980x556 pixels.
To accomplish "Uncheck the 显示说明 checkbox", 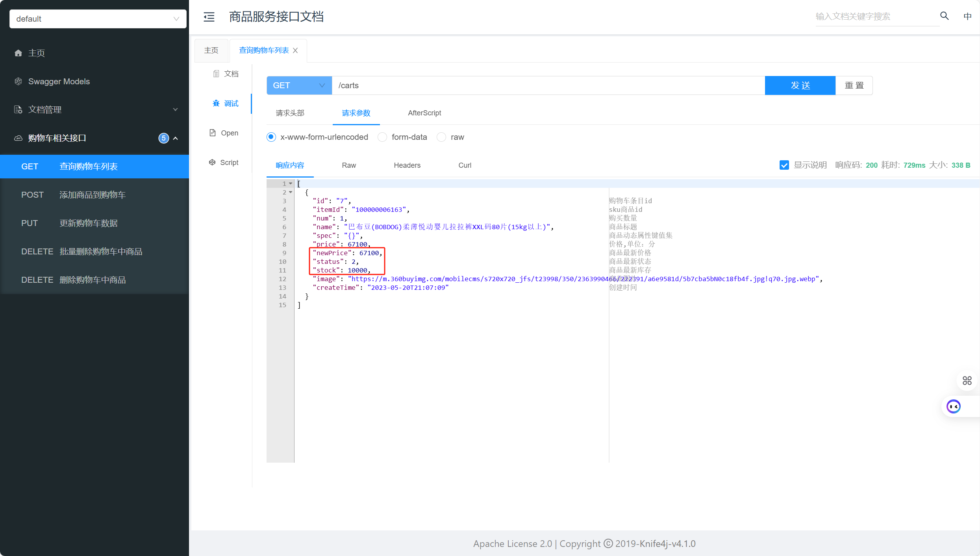I will 784,165.
